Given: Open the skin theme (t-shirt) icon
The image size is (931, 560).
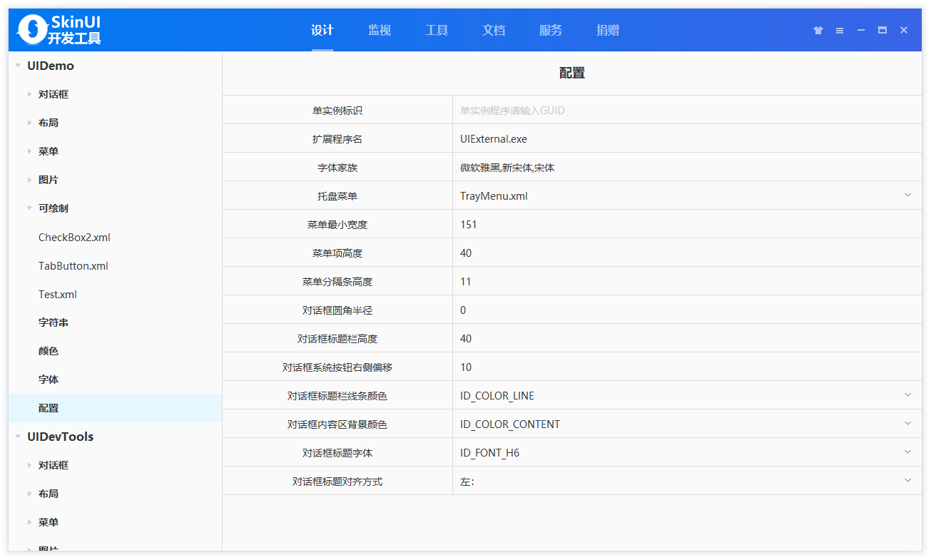Looking at the screenshot, I should click(818, 30).
